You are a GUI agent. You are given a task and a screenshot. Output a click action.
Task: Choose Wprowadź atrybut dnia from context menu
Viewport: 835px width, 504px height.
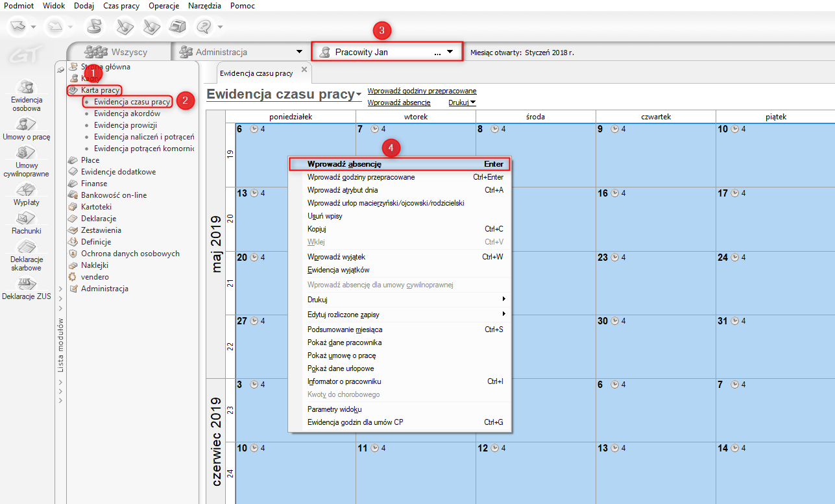pos(400,190)
